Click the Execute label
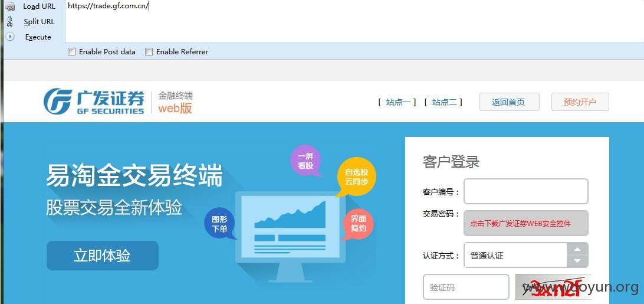Viewport: 644px width, 304px height. tap(38, 37)
